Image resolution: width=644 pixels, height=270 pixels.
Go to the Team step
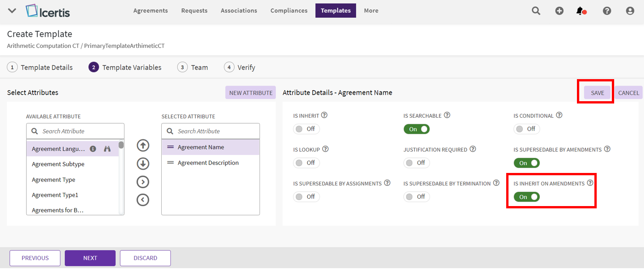click(193, 68)
